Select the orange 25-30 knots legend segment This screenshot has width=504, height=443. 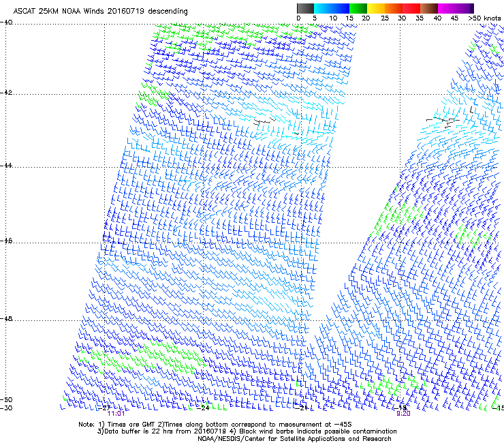coord(394,8)
